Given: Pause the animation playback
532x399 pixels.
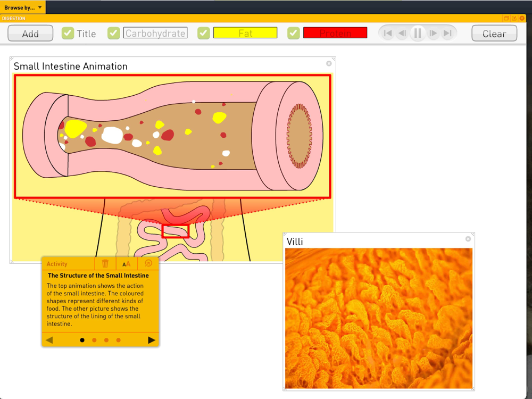Looking at the screenshot, I should coord(418,33).
